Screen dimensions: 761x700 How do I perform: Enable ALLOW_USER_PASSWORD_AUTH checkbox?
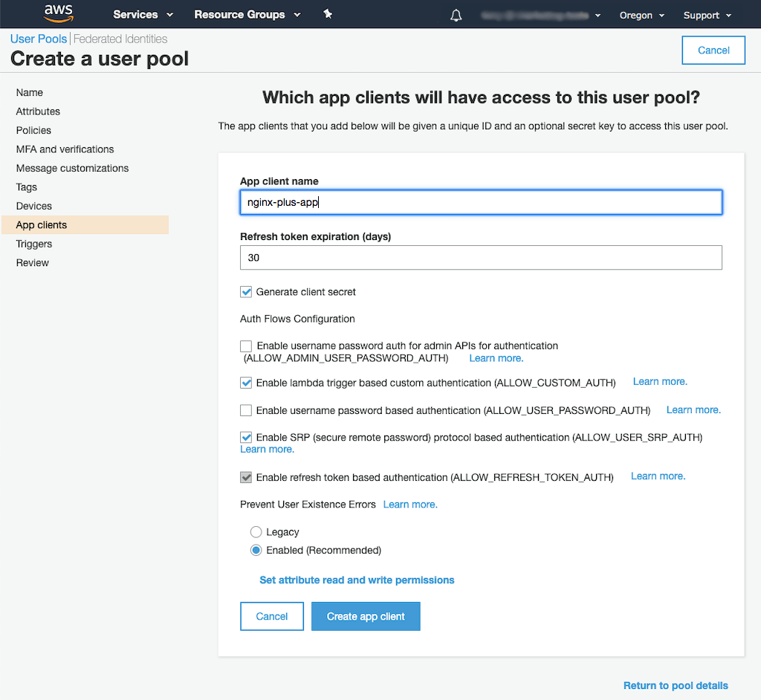point(247,410)
